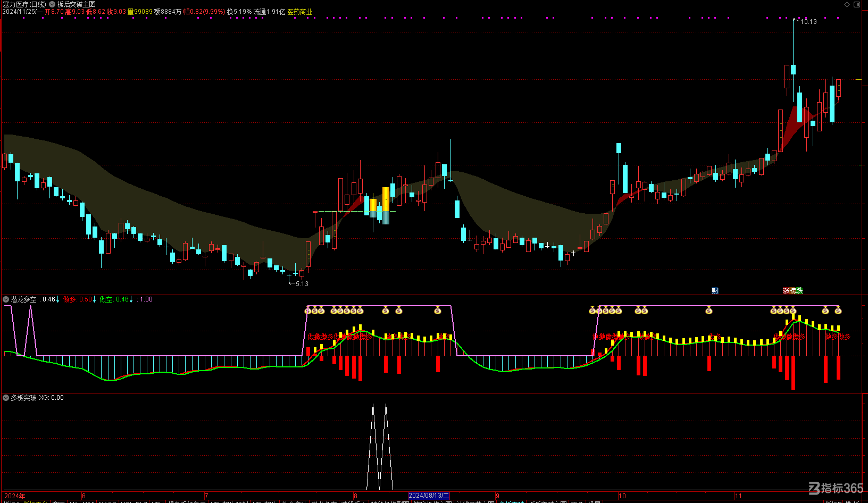Click month 7 on the time axis
Viewport: 868px width, 503px height.
[x=206, y=496]
